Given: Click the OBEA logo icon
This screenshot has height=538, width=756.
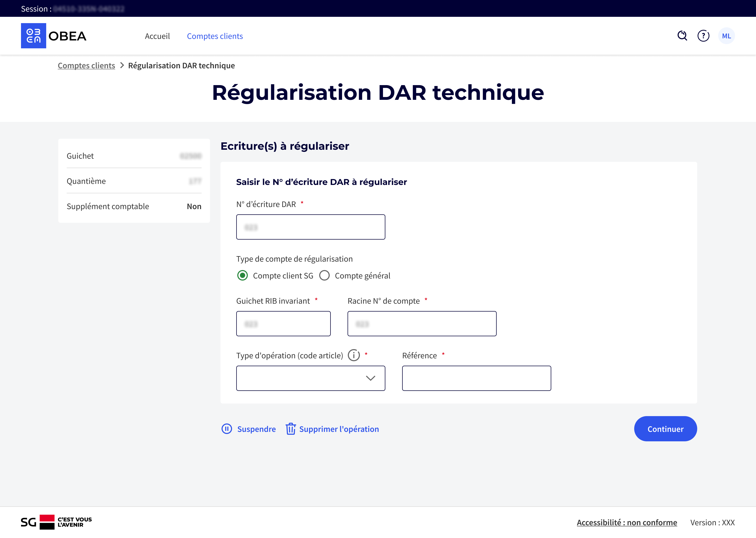Looking at the screenshot, I should tap(33, 36).
